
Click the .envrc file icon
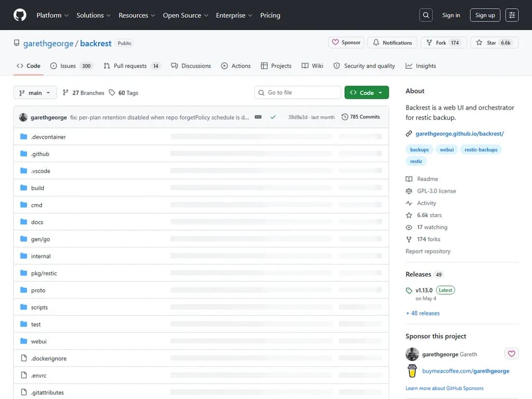[23, 375]
